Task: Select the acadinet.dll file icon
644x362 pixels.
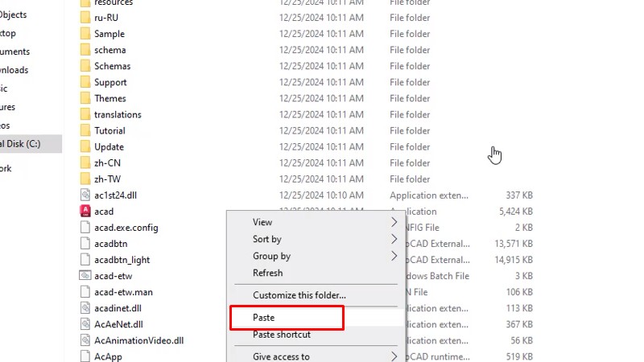Action: tap(85, 308)
